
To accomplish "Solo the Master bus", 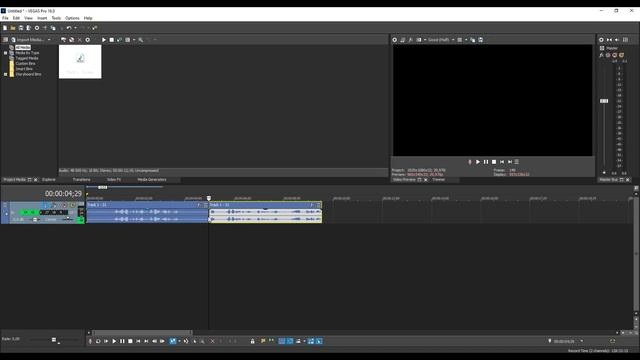I will coord(621,55).
